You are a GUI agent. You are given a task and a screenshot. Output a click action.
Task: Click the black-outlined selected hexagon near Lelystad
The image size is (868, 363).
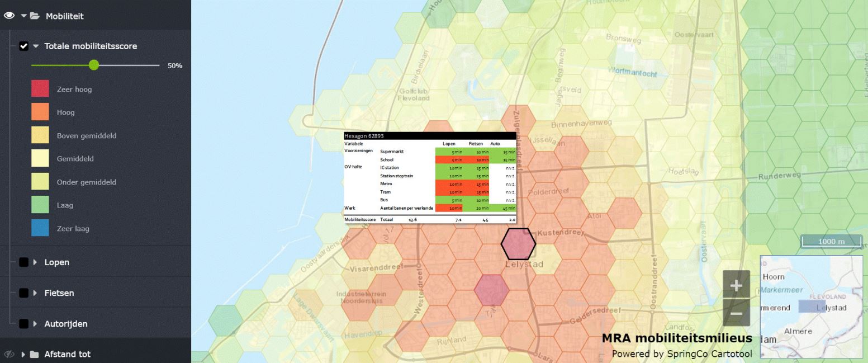point(518,244)
